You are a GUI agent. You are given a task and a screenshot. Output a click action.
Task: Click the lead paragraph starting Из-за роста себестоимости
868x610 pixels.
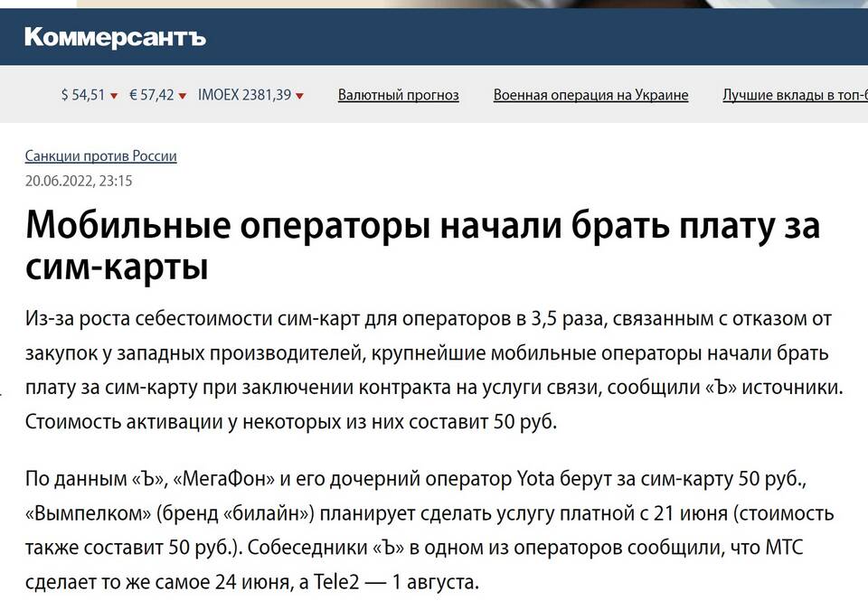tap(434, 371)
